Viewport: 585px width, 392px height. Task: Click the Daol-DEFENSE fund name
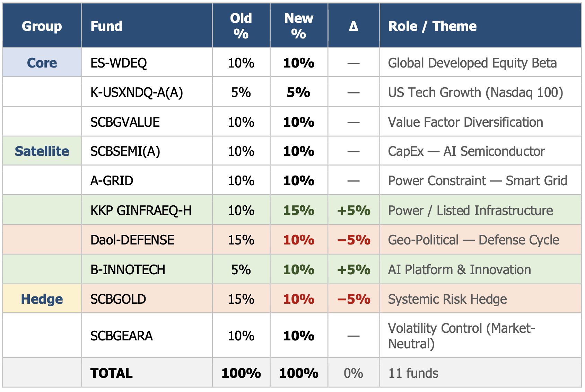pyautogui.click(x=132, y=240)
